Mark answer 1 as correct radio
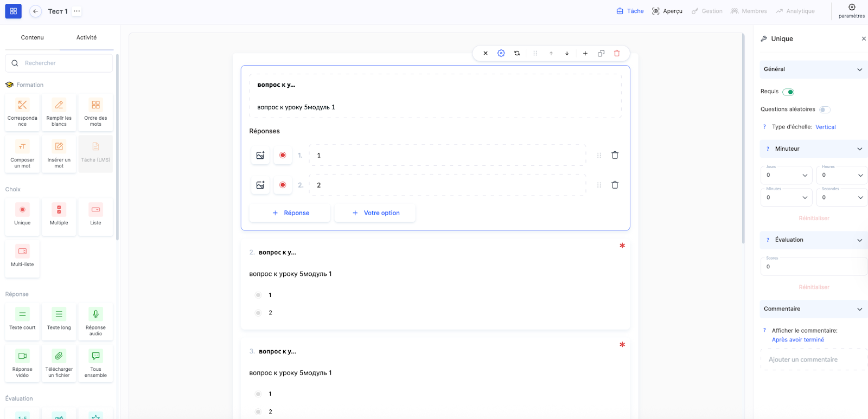The image size is (868, 419). [283, 156]
